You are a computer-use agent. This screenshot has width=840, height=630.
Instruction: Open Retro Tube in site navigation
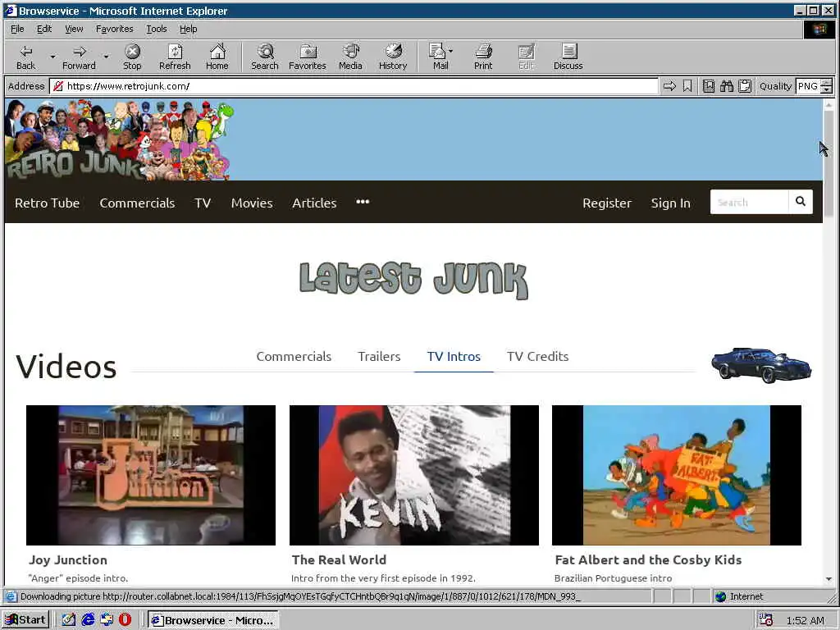click(47, 203)
